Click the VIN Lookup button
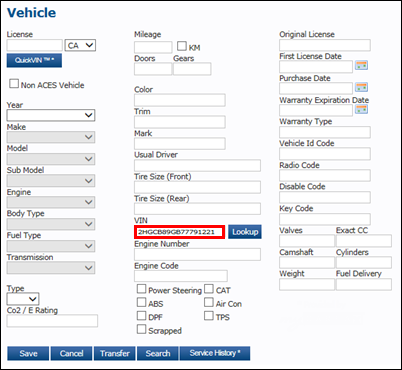The width and height of the screenshot is (402, 370). 245,232
